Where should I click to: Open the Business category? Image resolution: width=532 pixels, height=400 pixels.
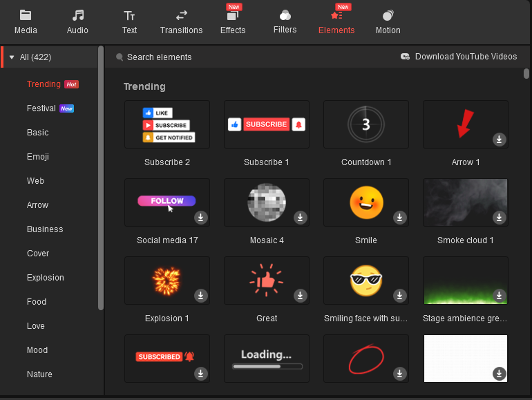45,229
